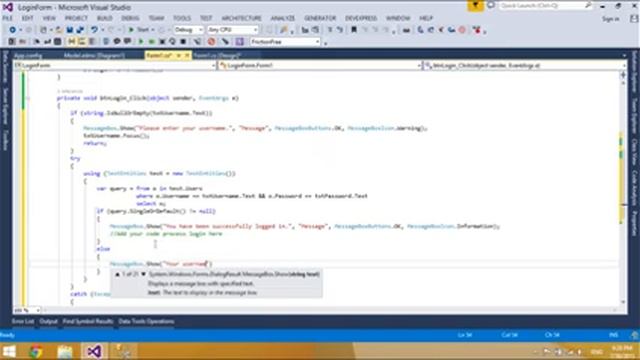640x360 pixels.
Task: Open the FILE menu
Action: [x=7, y=18]
